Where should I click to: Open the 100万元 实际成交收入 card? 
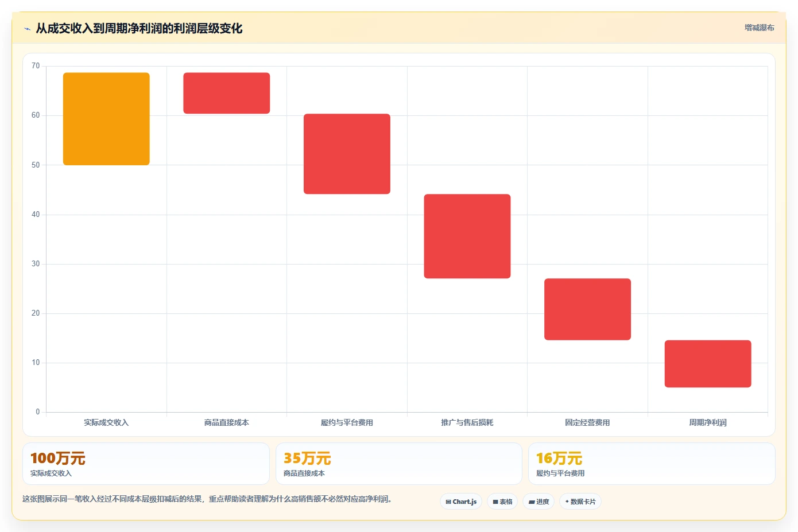pos(146,464)
